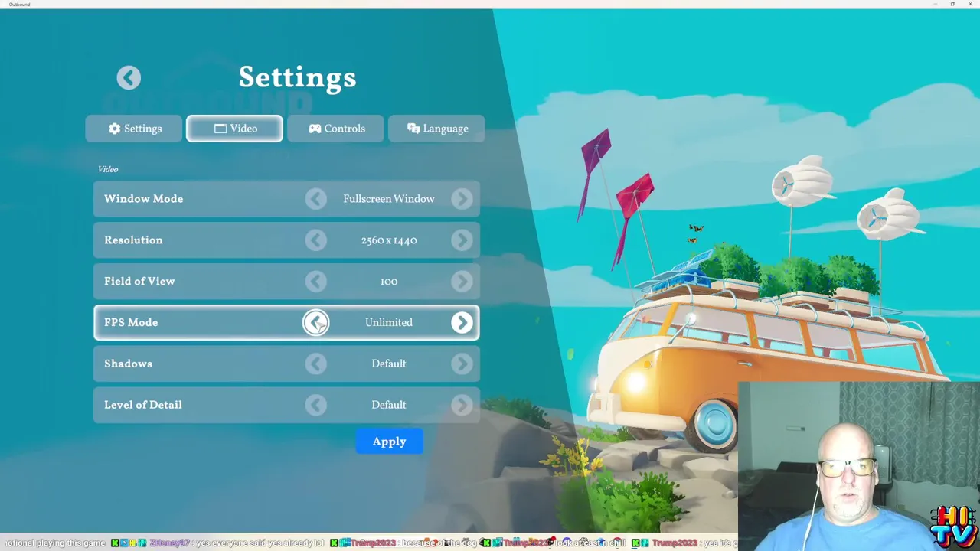
Task: Next Shadows setting arrow
Action: coord(462,364)
